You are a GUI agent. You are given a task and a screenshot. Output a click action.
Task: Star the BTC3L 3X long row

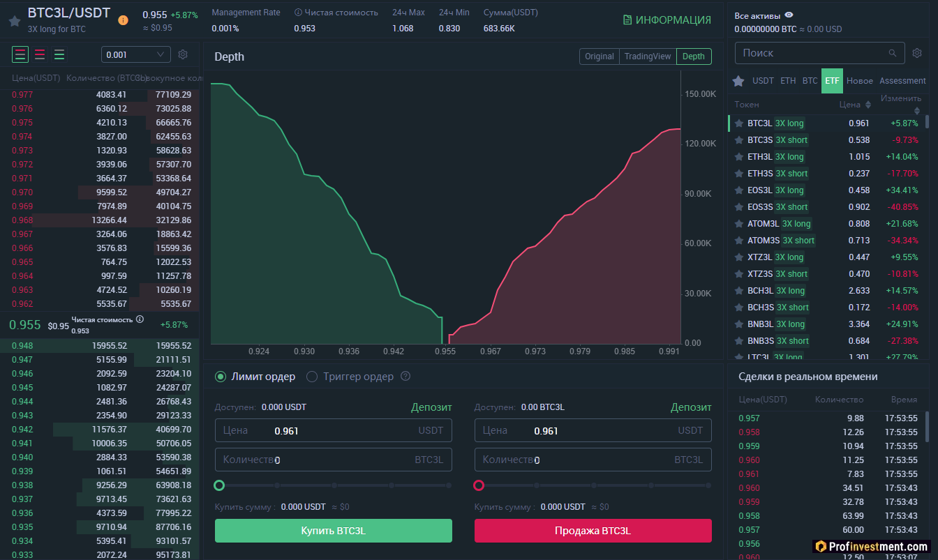tap(739, 123)
